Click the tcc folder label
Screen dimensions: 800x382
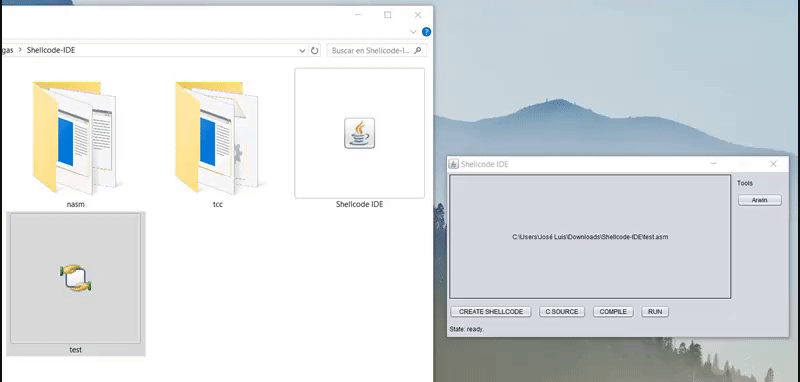pyautogui.click(x=218, y=204)
